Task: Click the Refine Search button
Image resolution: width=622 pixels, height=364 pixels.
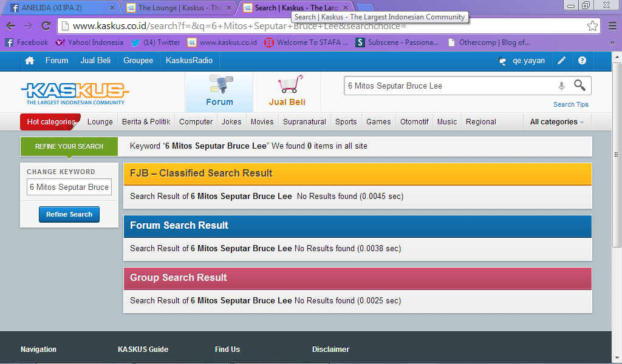Action: tap(69, 214)
